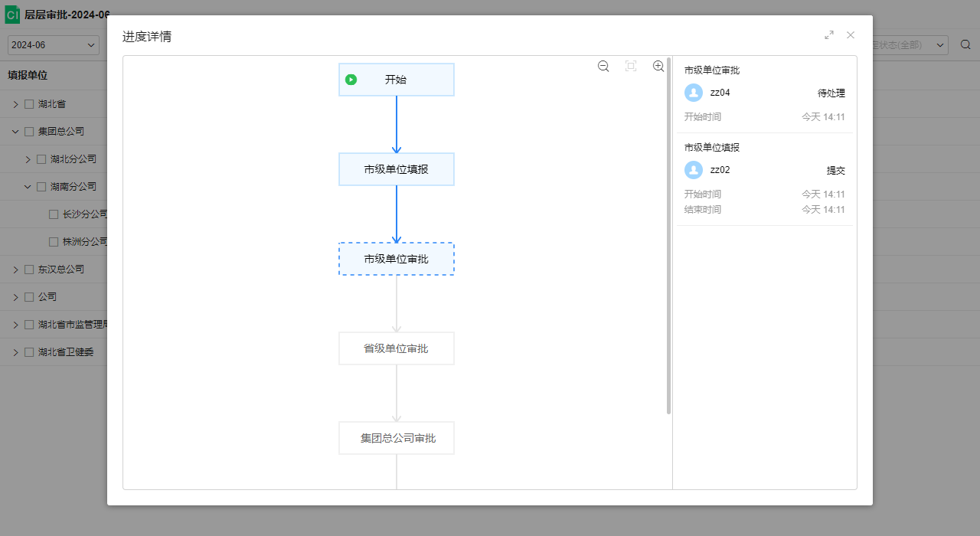Click the green start play icon
Screen dimensions: 980x536
[x=351, y=80]
